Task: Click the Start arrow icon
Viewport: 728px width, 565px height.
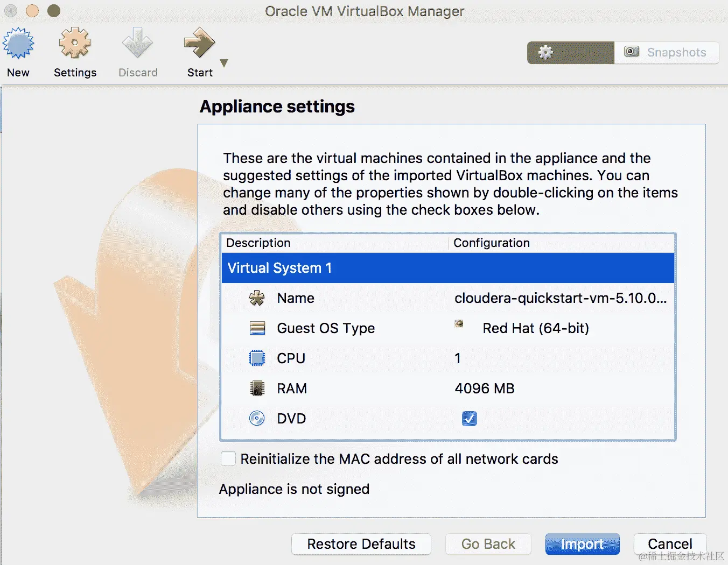Action: (x=199, y=43)
